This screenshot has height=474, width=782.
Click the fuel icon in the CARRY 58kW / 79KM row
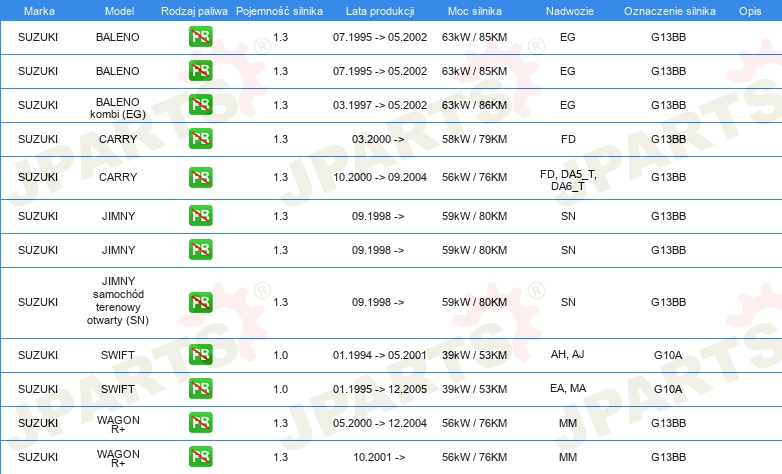tap(200, 139)
